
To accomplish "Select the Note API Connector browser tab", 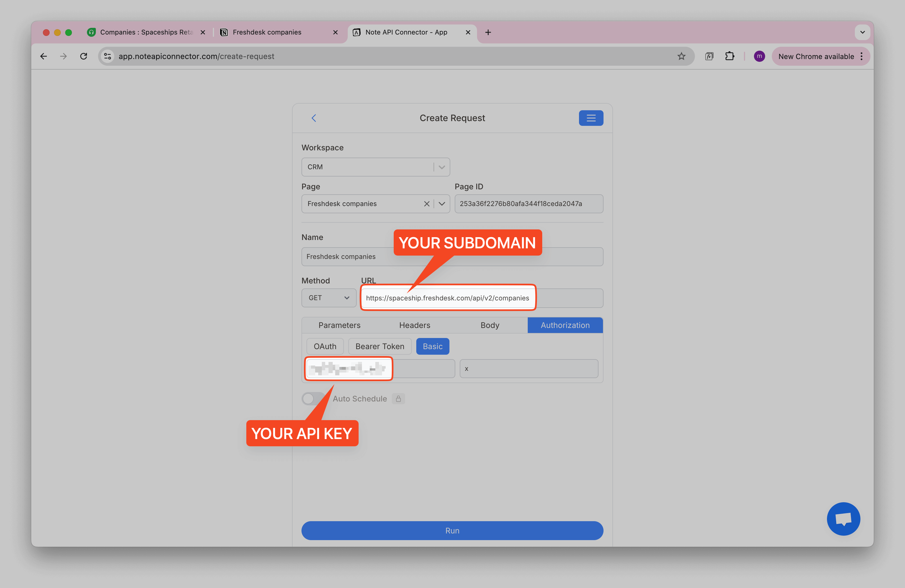I will coord(412,32).
